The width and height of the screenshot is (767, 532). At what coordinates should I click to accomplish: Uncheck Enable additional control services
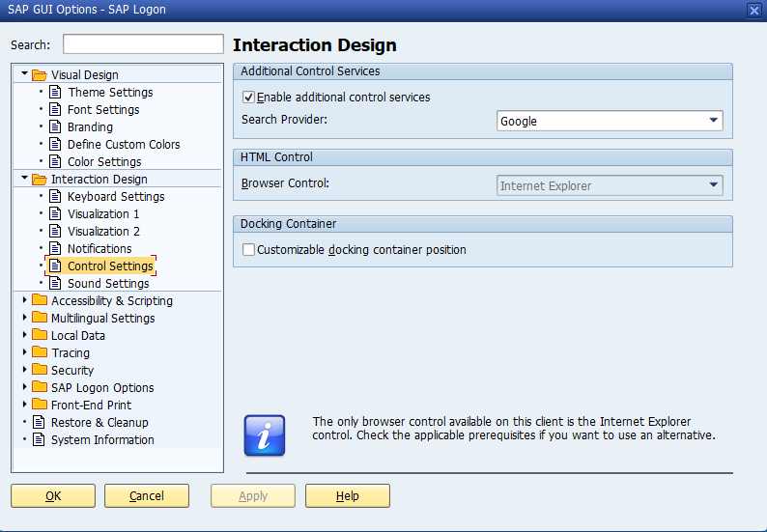point(248,97)
